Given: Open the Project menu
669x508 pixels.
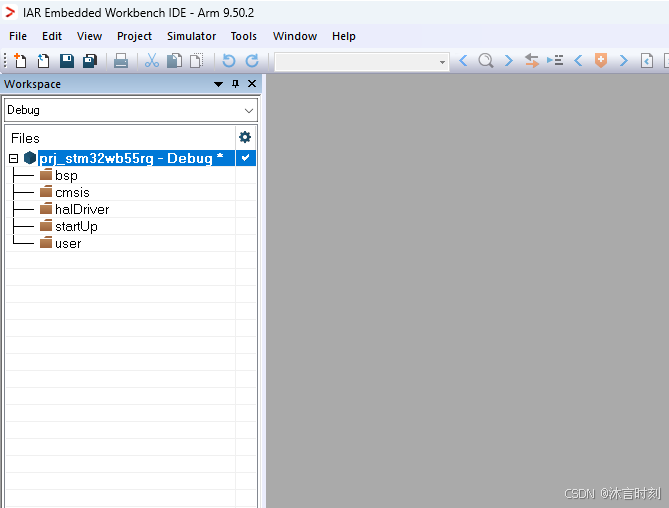Looking at the screenshot, I should tap(134, 36).
